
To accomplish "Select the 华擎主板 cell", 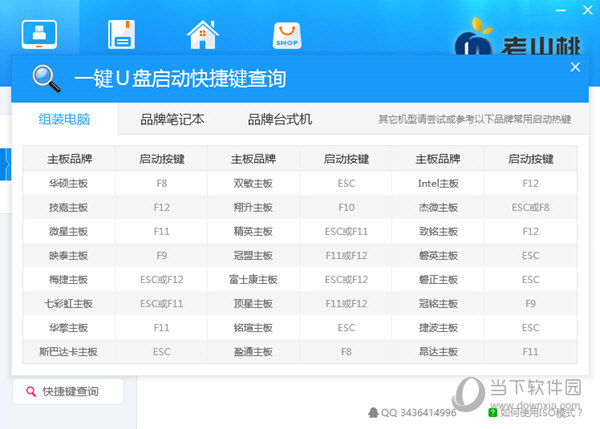I will (68, 328).
